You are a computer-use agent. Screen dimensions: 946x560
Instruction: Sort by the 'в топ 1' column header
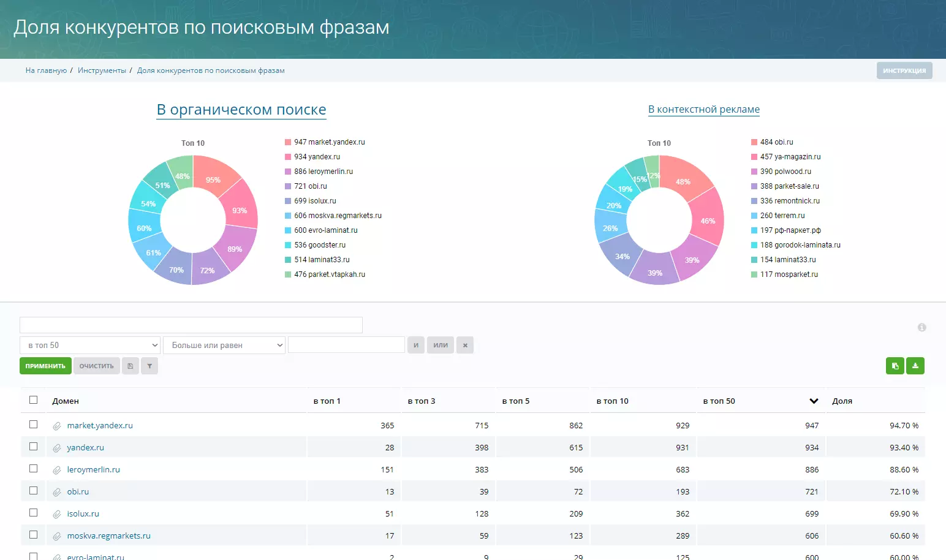coord(327,401)
